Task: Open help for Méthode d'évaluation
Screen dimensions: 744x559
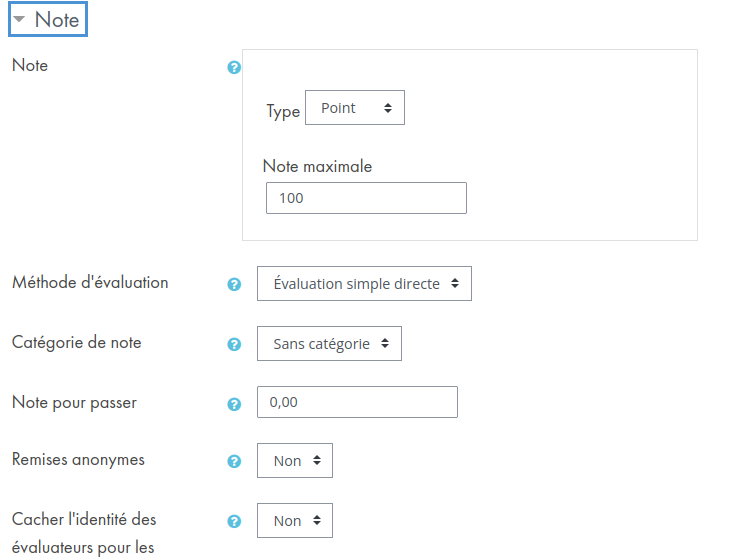Action: coord(234,284)
